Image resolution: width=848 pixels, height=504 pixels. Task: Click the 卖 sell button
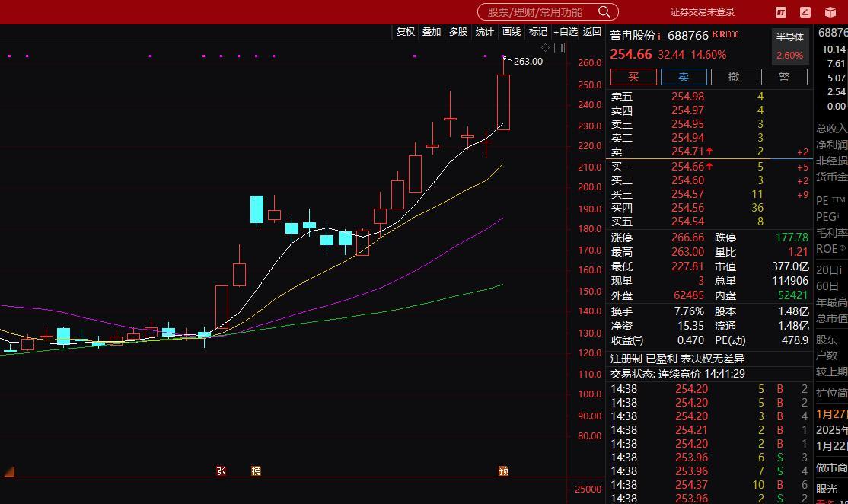point(684,77)
